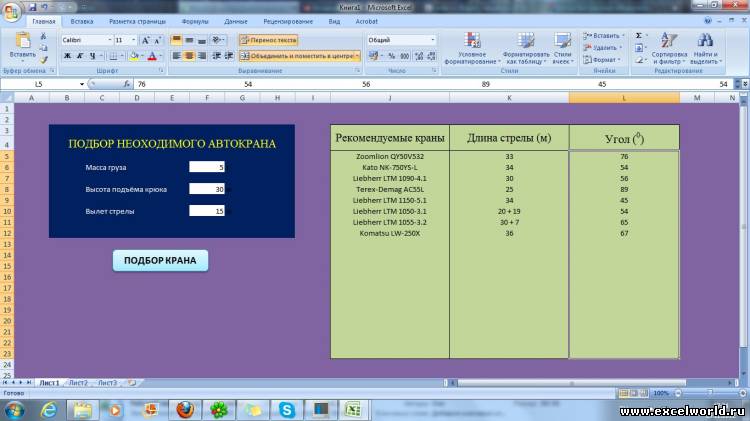
Task: Align text right
Action: [x=202, y=56]
